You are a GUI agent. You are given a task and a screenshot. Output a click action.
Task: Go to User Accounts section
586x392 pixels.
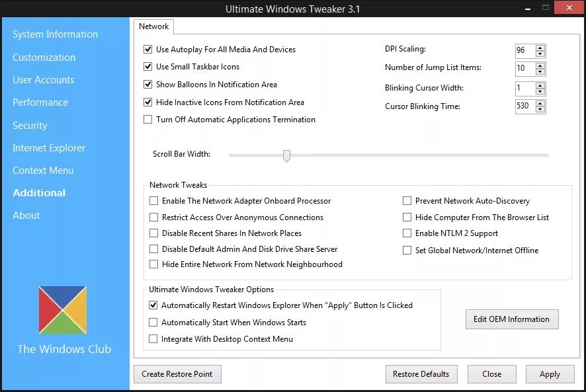point(44,79)
